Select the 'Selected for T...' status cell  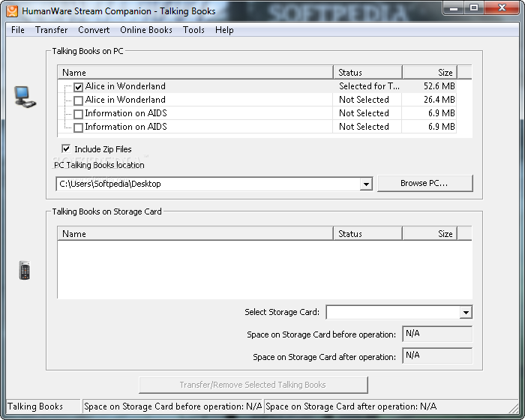[x=369, y=86]
